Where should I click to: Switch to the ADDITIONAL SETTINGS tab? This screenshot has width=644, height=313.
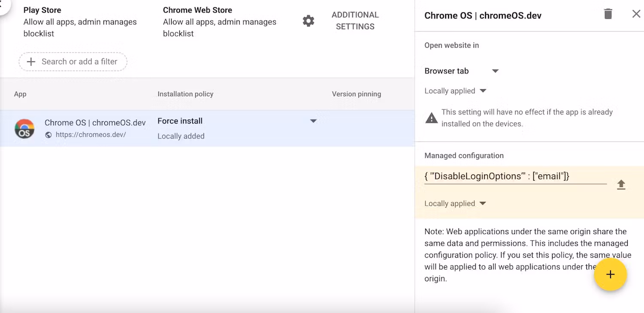(x=355, y=20)
